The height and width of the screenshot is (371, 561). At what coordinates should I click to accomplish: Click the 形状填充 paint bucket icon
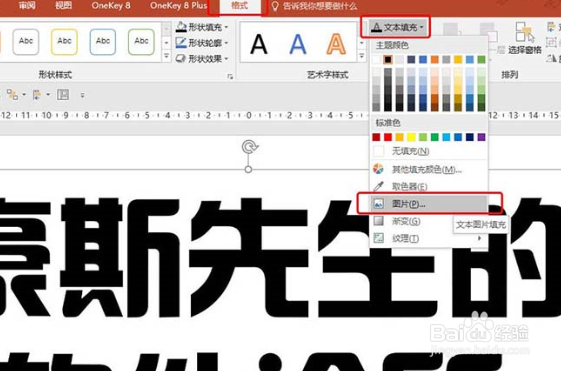pyautogui.click(x=181, y=27)
